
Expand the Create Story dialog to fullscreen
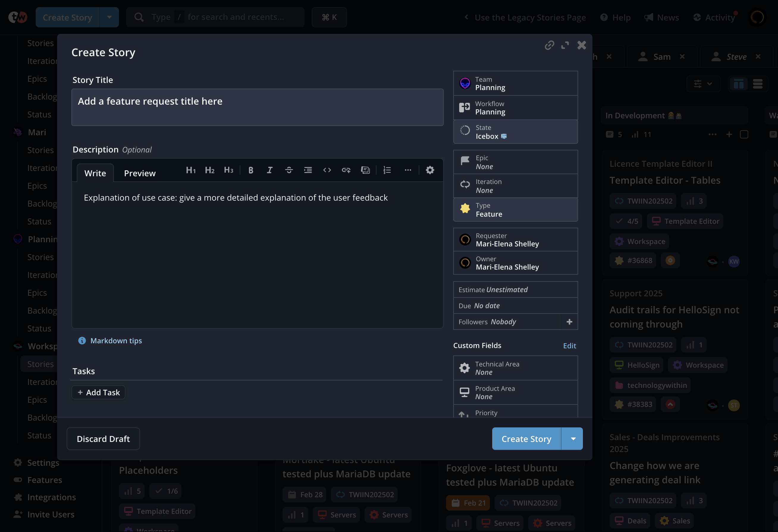pos(565,45)
